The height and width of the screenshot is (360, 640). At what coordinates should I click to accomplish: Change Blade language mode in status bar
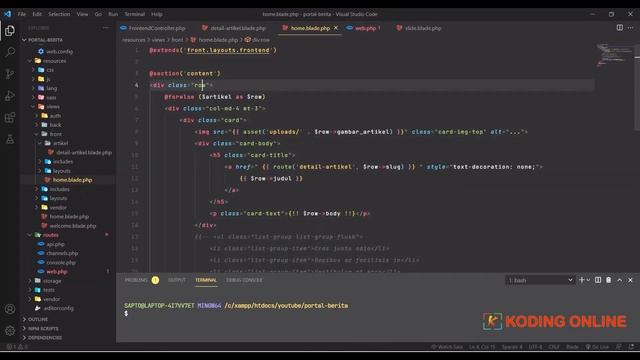coord(572,347)
